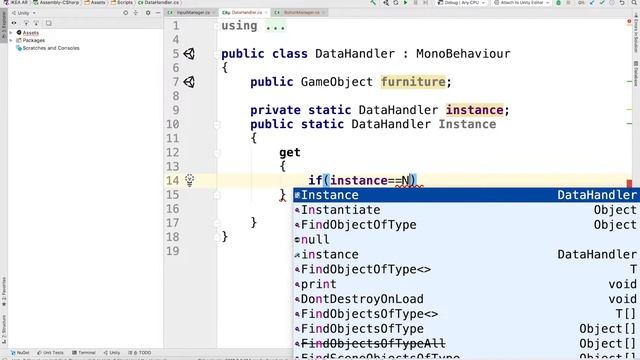Hide the Explorer panel with minus icon
The height and width of the screenshot is (360, 640).
[x=158, y=13]
